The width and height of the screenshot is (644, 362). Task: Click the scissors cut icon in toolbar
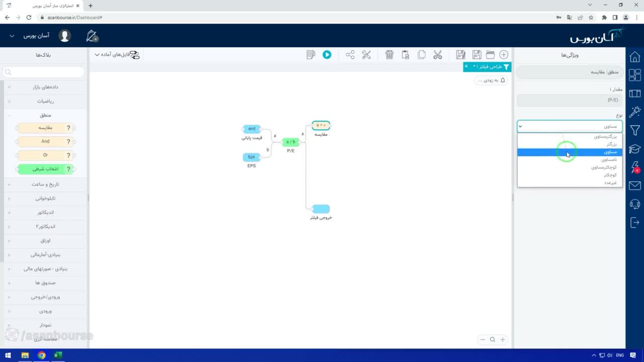click(x=438, y=55)
